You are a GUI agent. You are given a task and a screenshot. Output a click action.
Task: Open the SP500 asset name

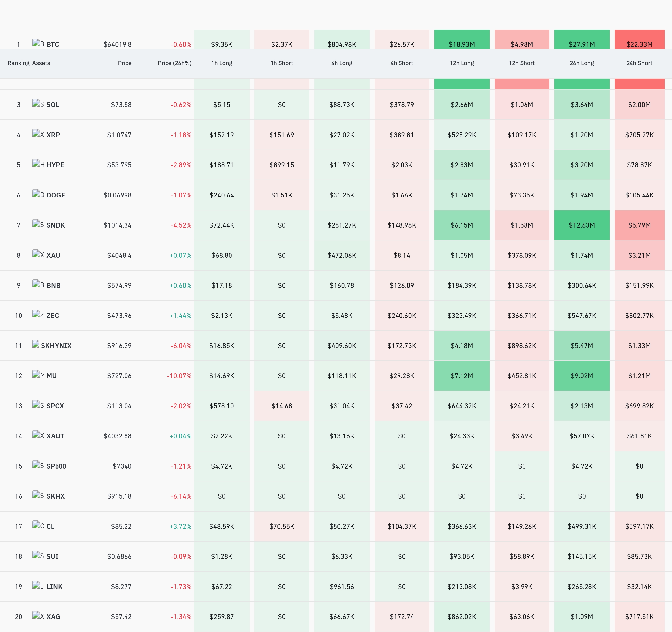pos(56,466)
